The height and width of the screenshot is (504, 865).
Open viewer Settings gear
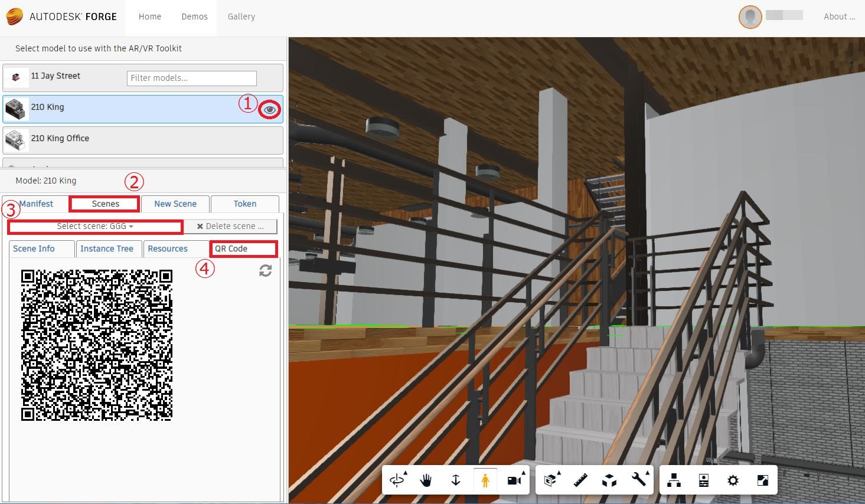pyautogui.click(x=733, y=480)
